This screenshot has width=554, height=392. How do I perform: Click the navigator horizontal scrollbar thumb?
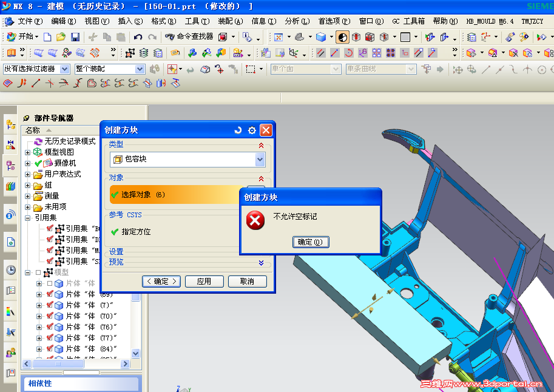coord(58,363)
